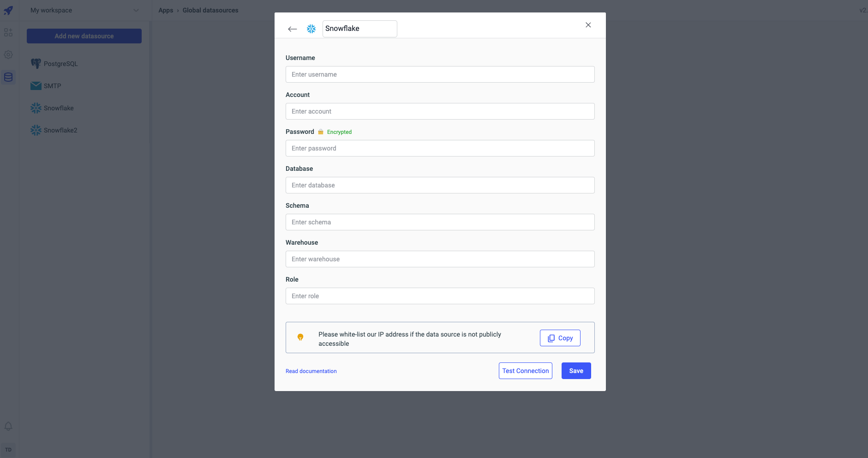Click the Snowflake logo in modal header
This screenshot has height=458, width=868.
click(x=311, y=29)
